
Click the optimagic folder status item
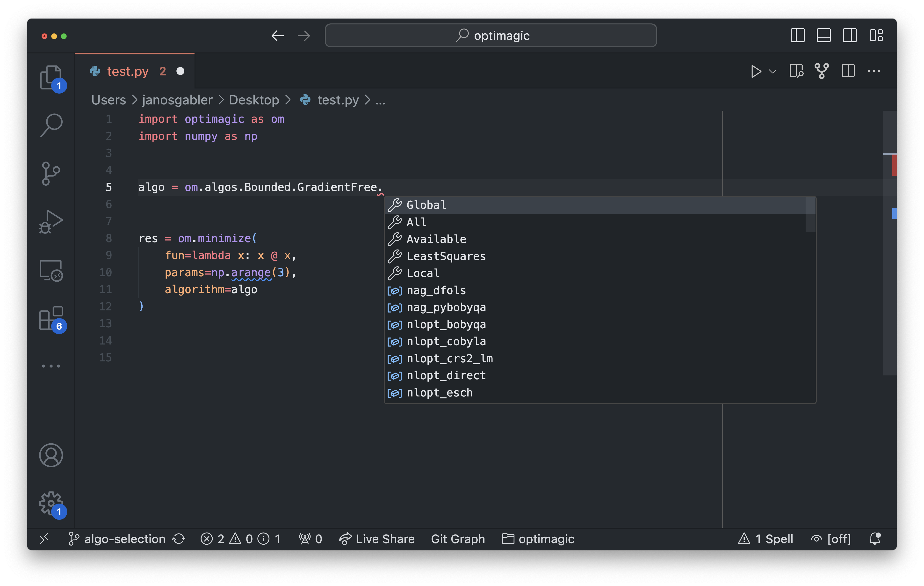pyautogui.click(x=538, y=539)
